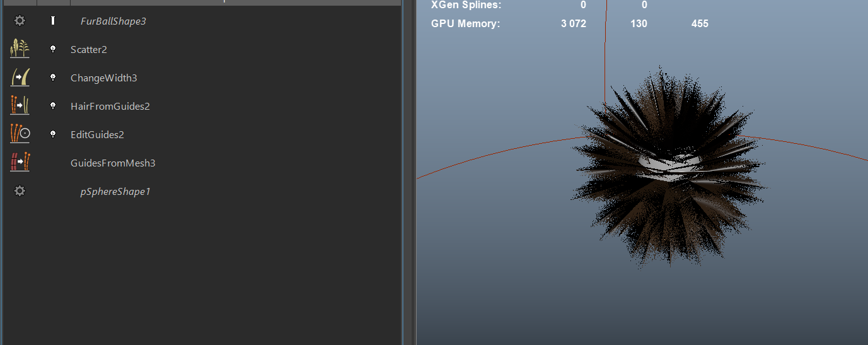This screenshot has width=868, height=345.
Task: Select the HairFromGuides2 label
Action: [110, 107]
